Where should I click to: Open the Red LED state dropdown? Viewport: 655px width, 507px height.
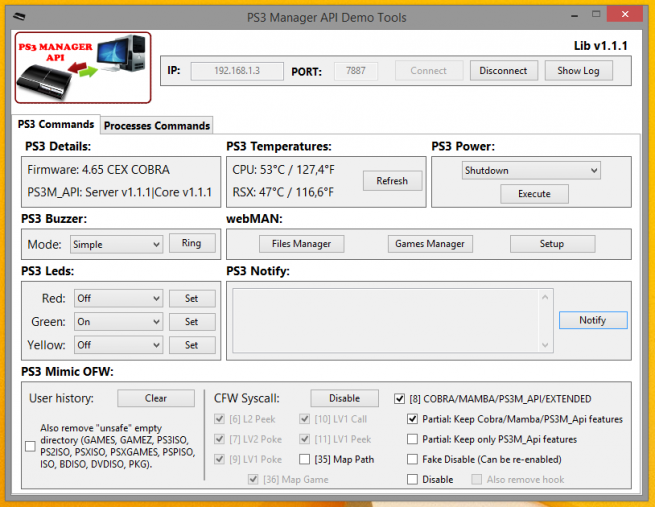(117, 298)
